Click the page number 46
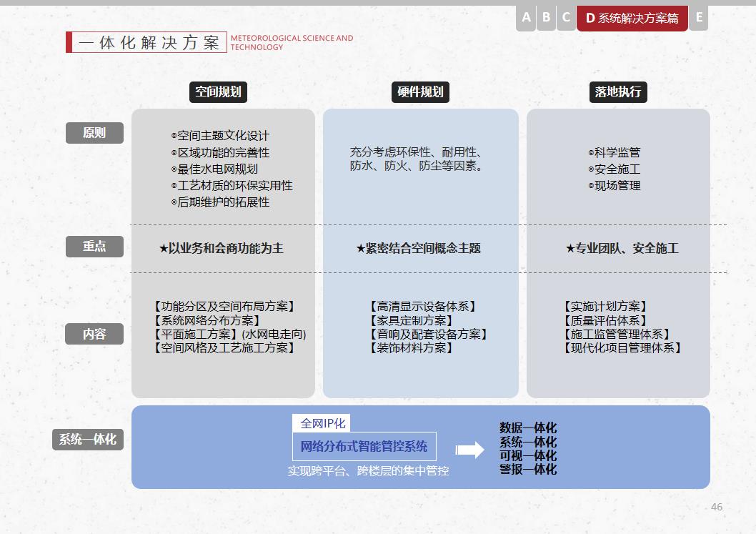Screen dimensions: 756x534 pos(717,507)
